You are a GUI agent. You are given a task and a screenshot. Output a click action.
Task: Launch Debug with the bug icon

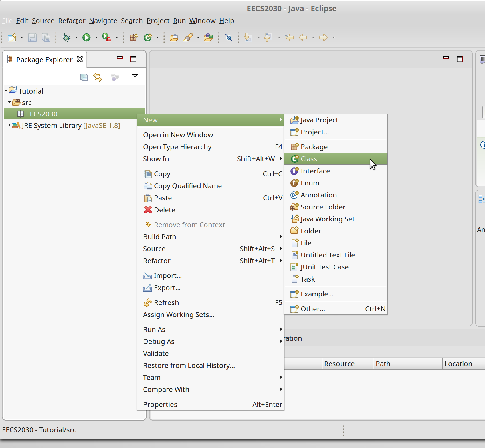(x=66, y=37)
